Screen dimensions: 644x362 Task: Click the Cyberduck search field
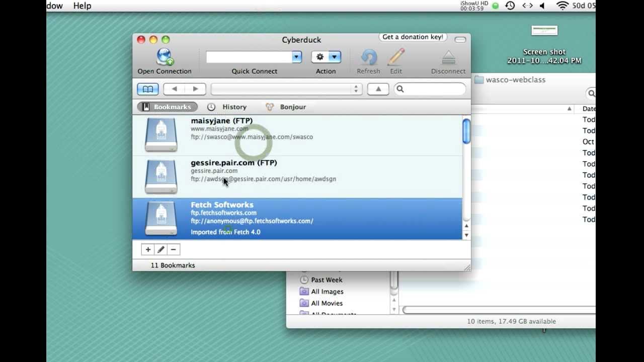(430, 89)
